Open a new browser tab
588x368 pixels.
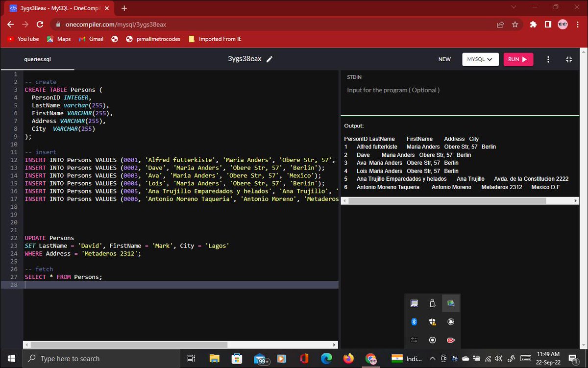click(124, 8)
